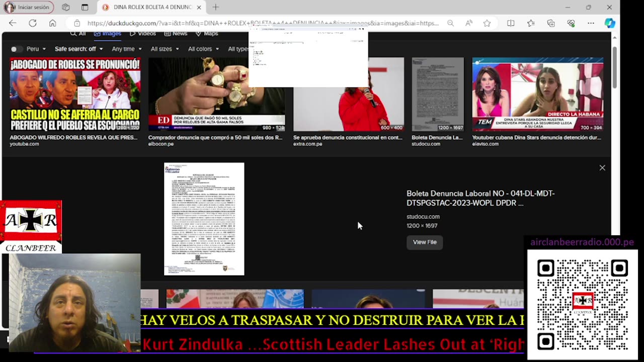Image resolution: width=644 pixels, height=362 pixels.
Task: Open Edge settings and more menu
Action: pyautogui.click(x=591, y=23)
